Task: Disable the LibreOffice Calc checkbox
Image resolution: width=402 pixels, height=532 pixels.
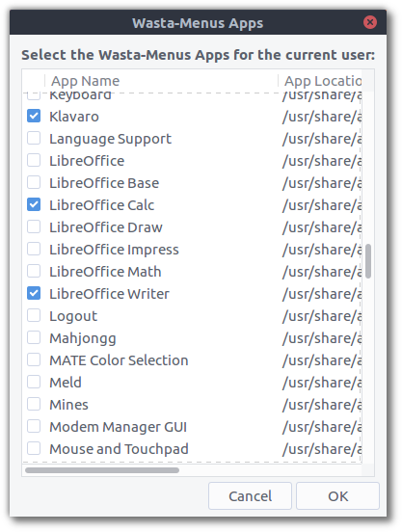Action: 34,204
